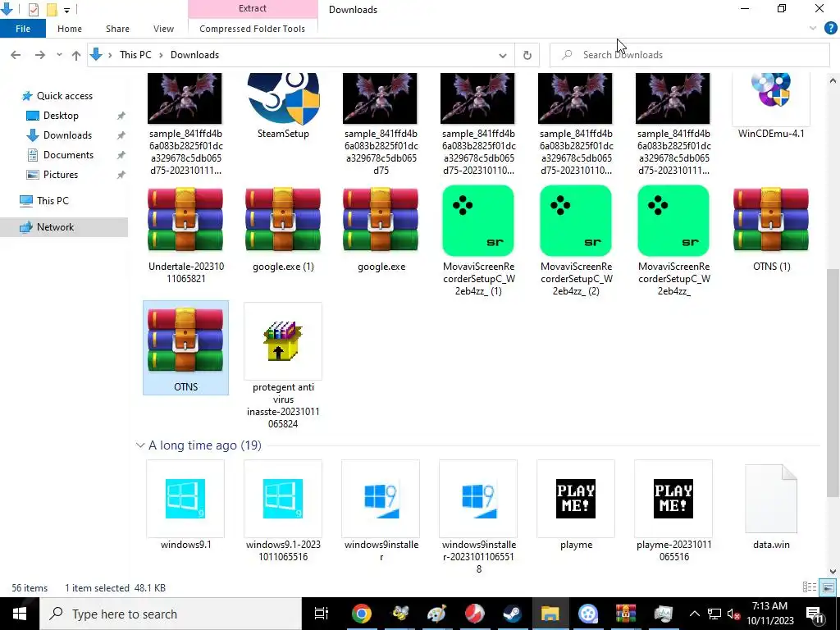Select the sample_841ffd4b image ending in d75
Viewport: 840px width, 630px height.
[381, 98]
